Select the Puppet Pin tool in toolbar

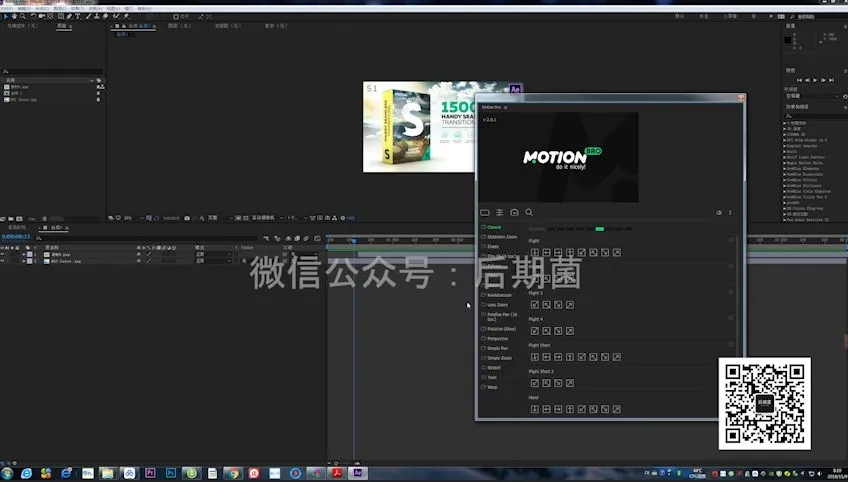pyautogui.click(x=125, y=16)
